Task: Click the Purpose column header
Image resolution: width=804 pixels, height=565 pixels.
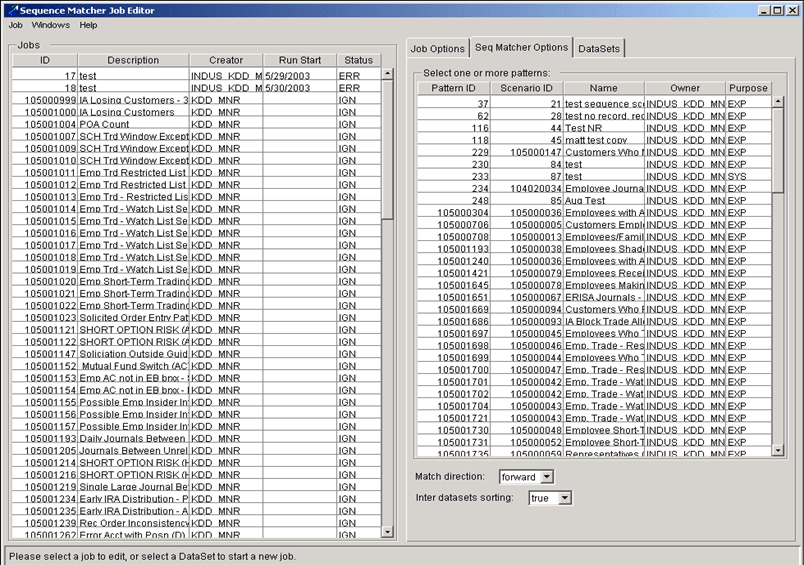Action: (748, 88)
